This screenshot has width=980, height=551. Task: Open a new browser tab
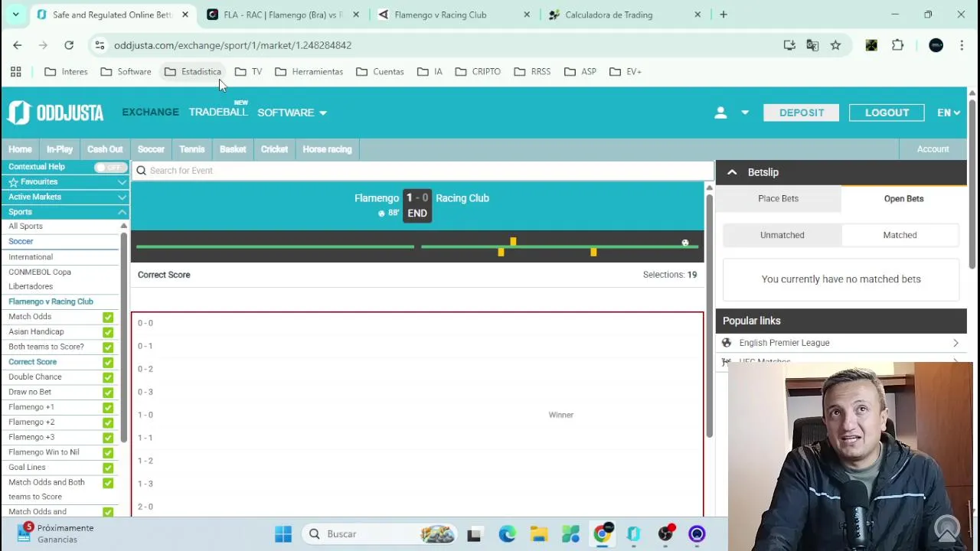[723, 15]
